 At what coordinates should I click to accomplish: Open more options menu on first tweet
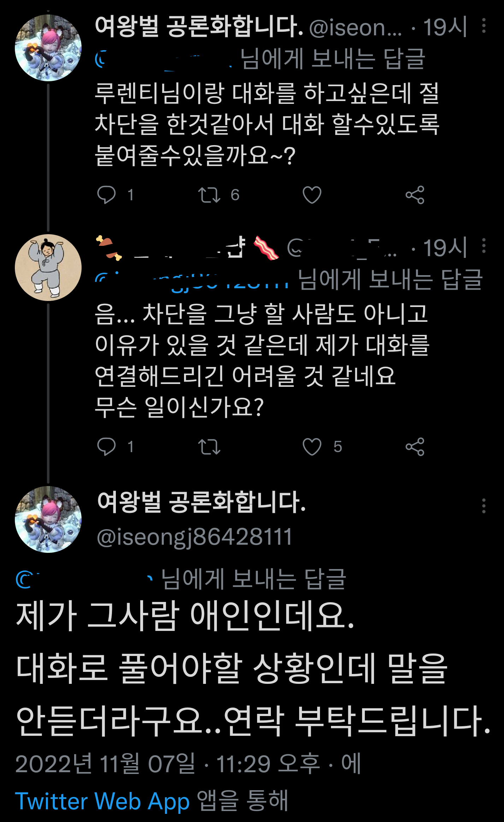click(x=484, y=26)
